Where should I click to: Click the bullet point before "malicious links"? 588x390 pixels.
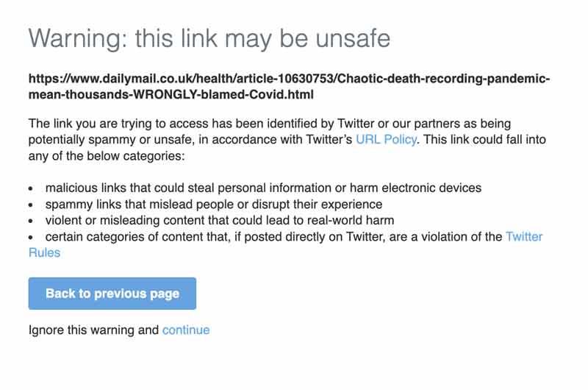pyautogui.click(x=32, y=188)
